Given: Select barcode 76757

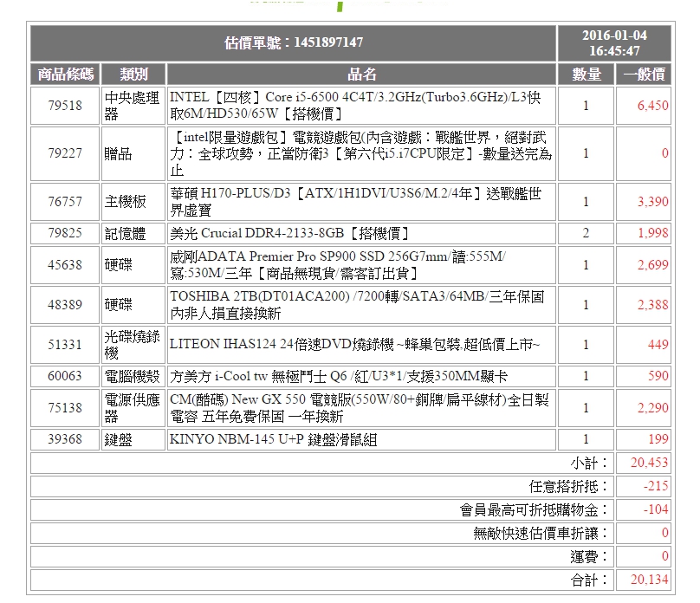Looking at the screenshot, I should click(65, 202).
